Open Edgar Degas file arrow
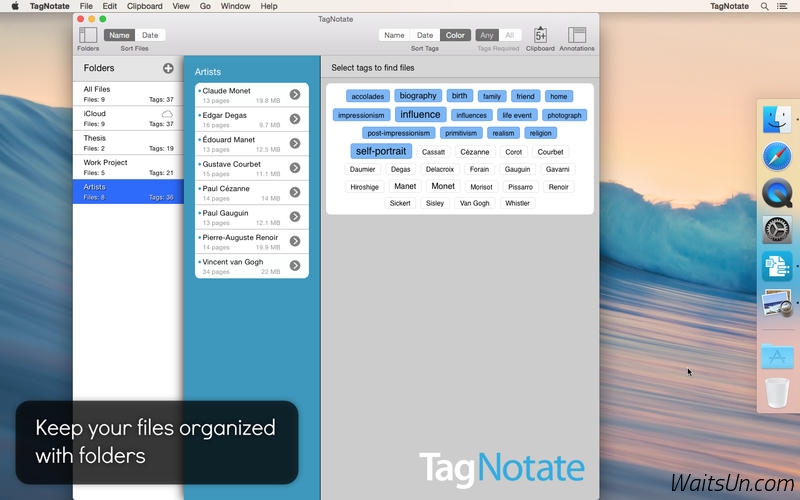800x500 pixels. (x=295, y=119)
